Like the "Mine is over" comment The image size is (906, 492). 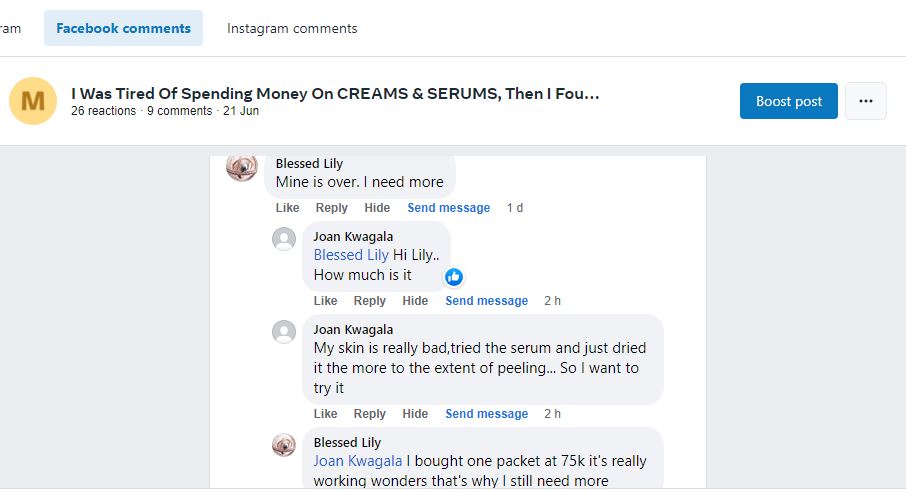[287, 208]
